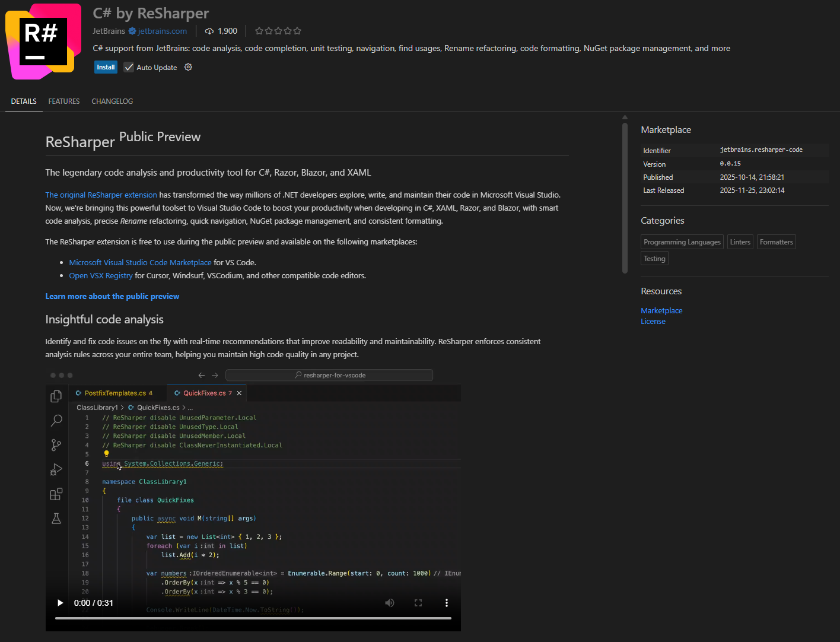Enter fullscreen for the video

(418, 603)
